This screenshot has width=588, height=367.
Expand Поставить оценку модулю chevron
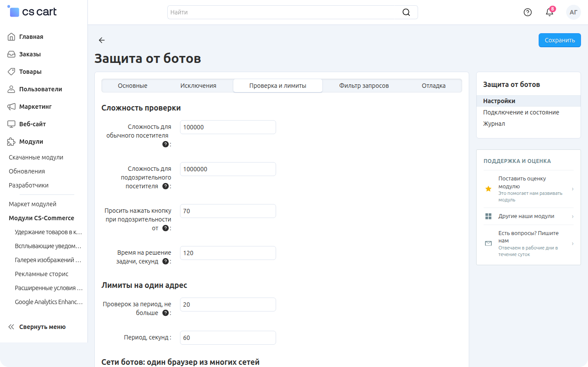pyautogui.click(x=572, y=189)
